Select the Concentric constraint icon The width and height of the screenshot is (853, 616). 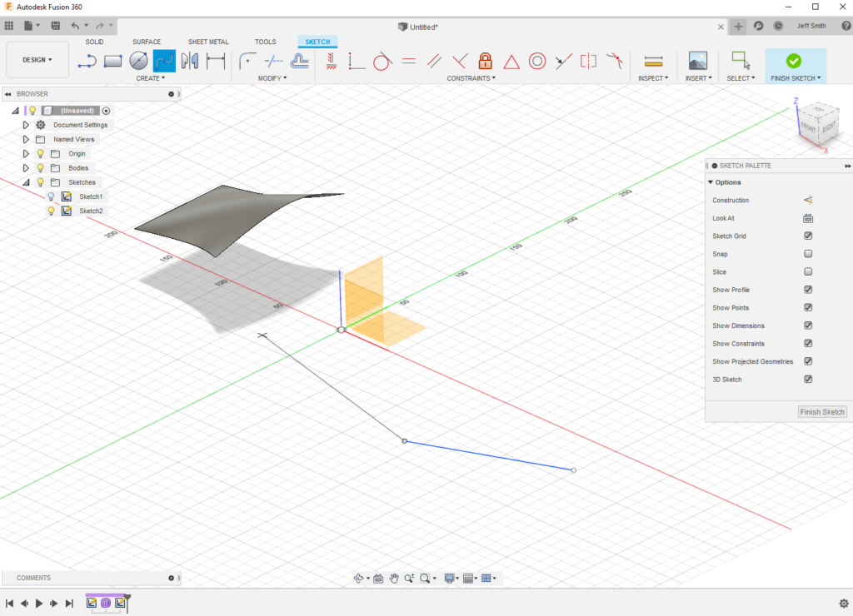coord(537,61)
